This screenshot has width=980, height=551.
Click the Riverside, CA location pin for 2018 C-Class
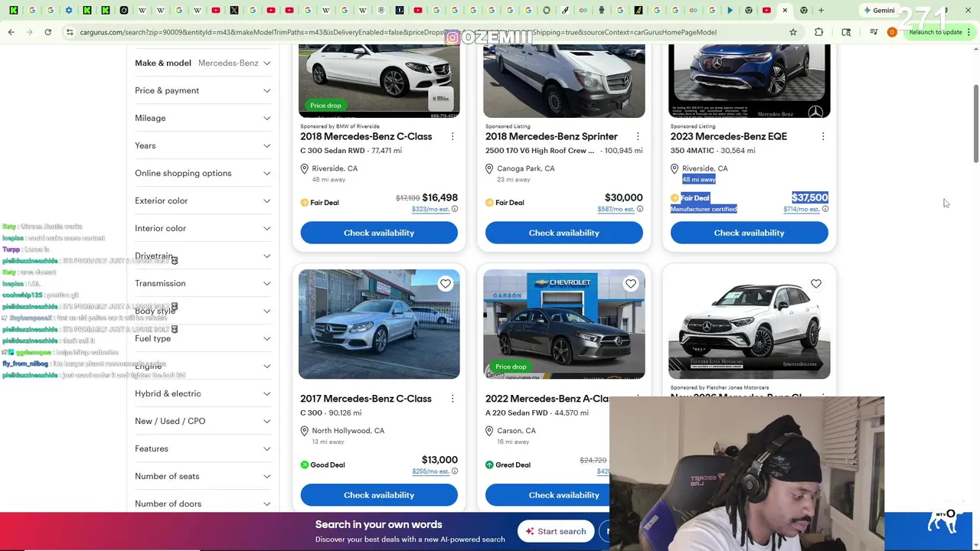coord(305,168)
